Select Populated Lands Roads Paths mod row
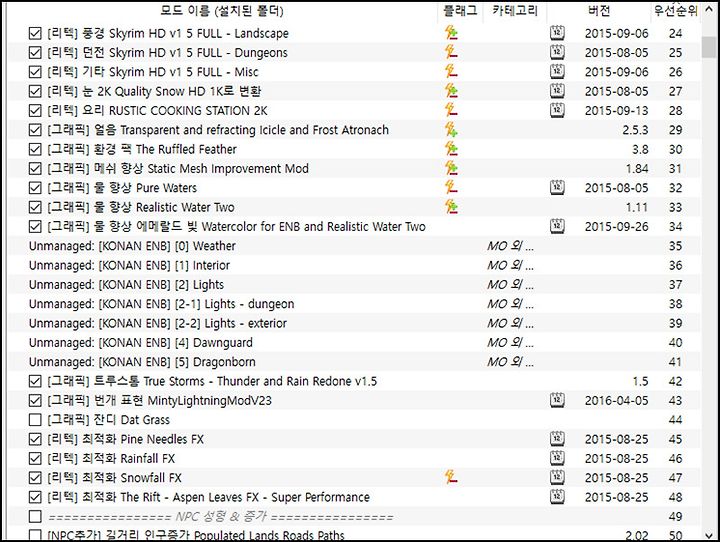720x542 pixels. point(354,534)
